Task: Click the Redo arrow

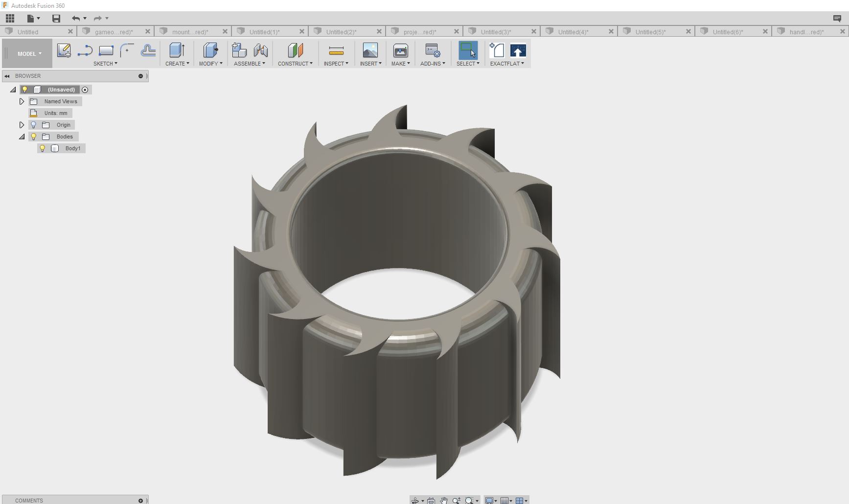Action: tap(98, 19)
